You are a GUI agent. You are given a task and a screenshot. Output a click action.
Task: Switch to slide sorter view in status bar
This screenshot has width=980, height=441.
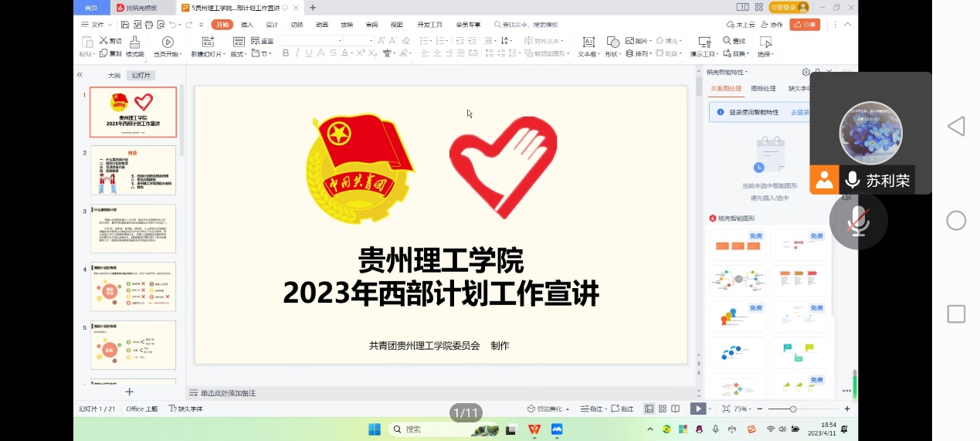click(663, 409)
